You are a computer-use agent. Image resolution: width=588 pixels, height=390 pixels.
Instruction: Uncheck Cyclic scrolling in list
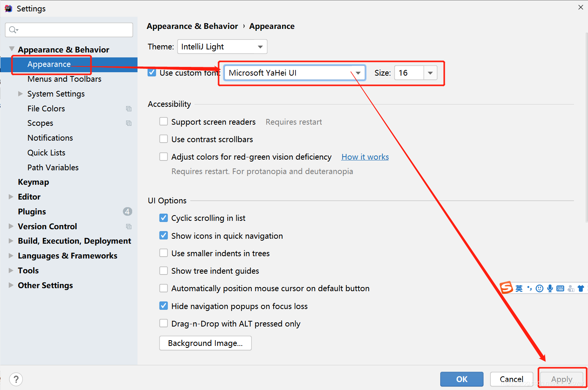coord(164,218)
